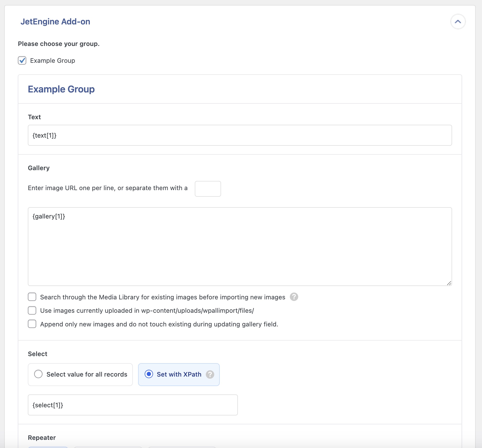Select the Set with XPath radio button
The width and height of the screenshot is (482, 448).
pyautogui.click(x=149, y=374)
